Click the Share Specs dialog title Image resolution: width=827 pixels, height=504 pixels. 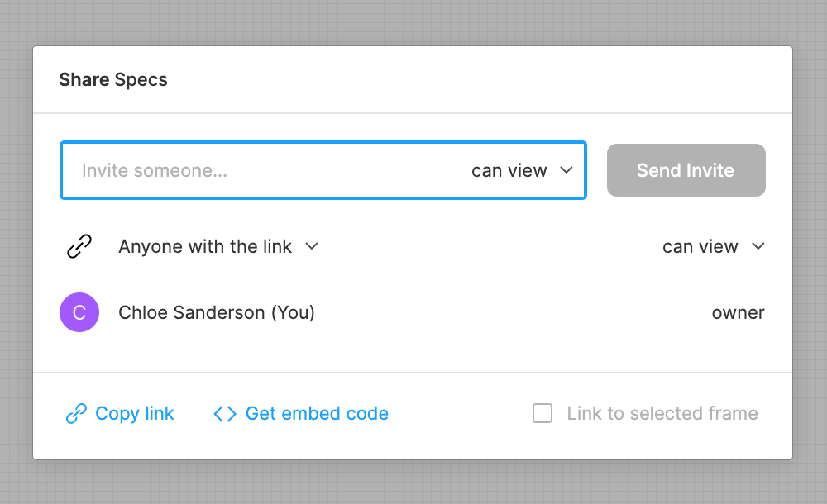click(x=113, y=80)
